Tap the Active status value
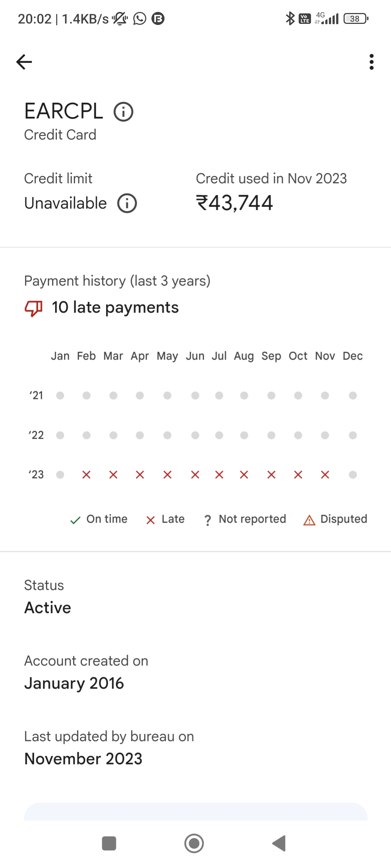 click(x=47, y=608)
